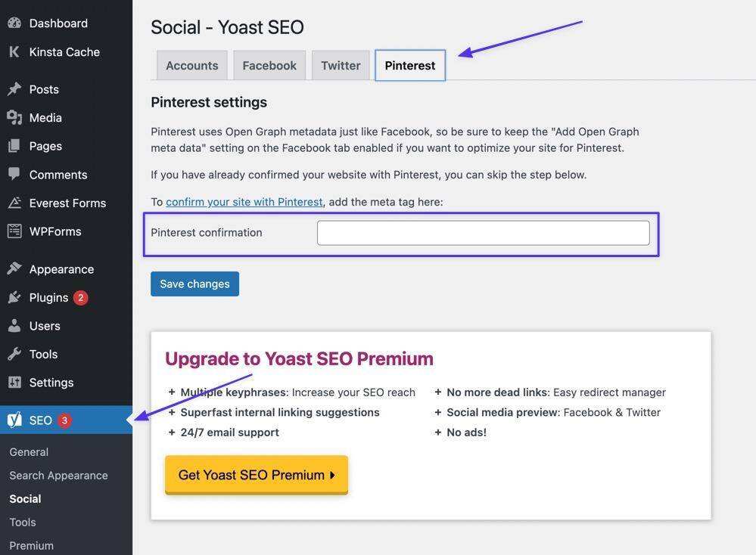The image size is (756, 555).
Task: Switch to the Twitter tab
Action: pyautogui.click(x=341, y=66)
